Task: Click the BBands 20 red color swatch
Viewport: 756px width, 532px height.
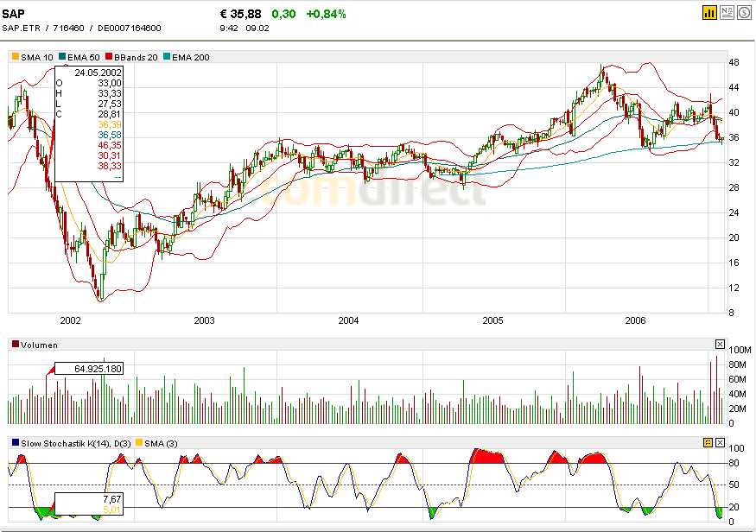Action: click(108, 57)
